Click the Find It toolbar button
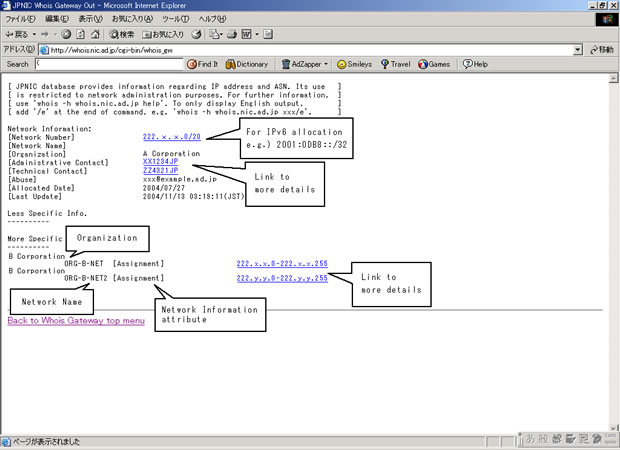The width and height of the screenshot is (620, 450). 202,64
